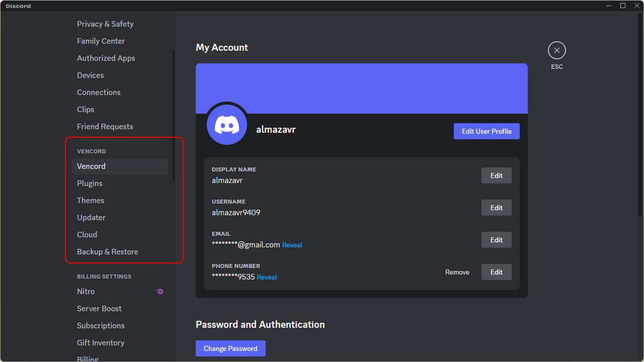Reveal the hidden email address
The width and height of the screenshot is (644, 362).
[292, 245]
